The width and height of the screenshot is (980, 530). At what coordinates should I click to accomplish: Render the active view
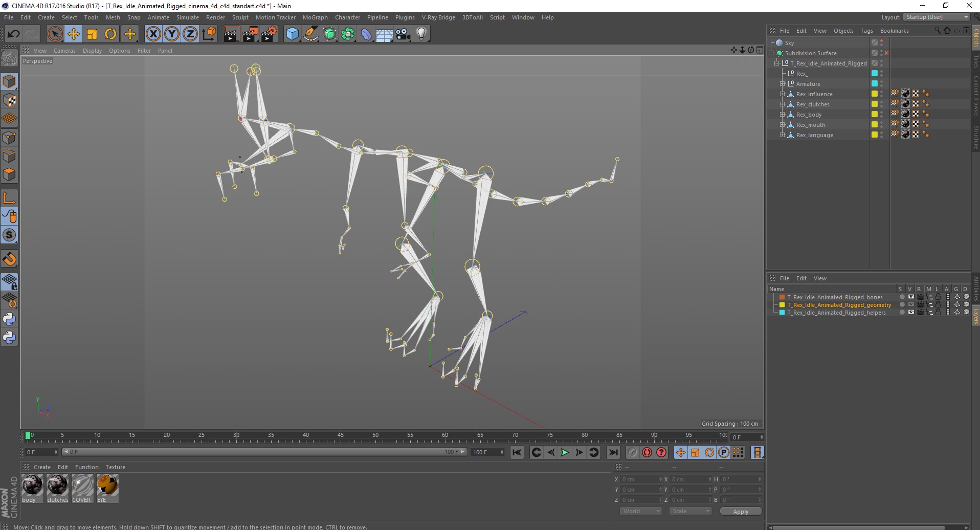(x=231, y=34)
